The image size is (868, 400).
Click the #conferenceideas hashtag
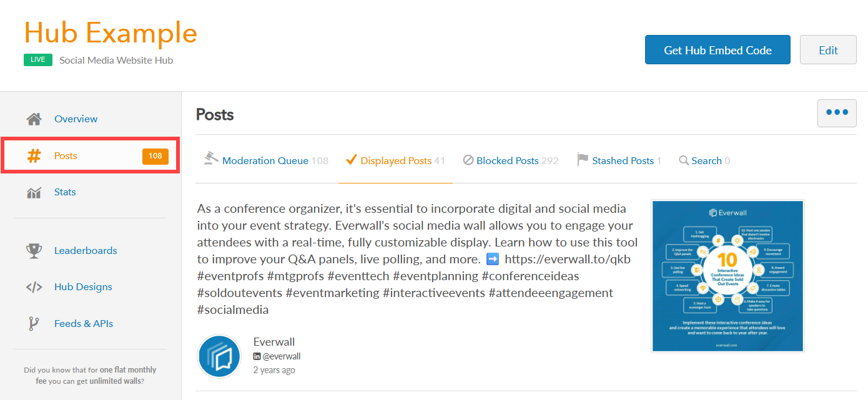click(x=531, y=276)
